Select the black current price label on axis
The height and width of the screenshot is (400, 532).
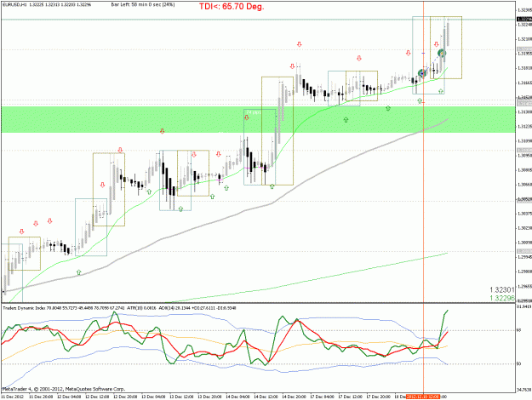[524, 20]
